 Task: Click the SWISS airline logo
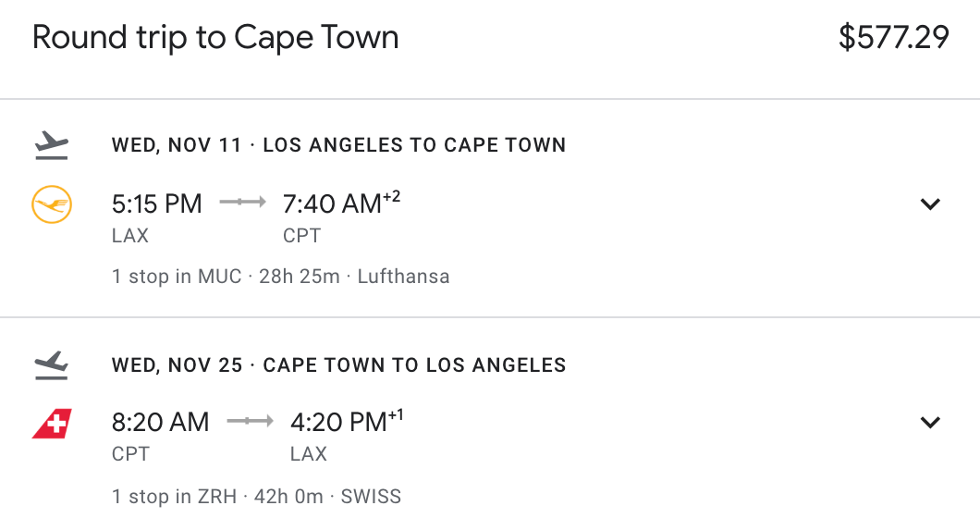(x=52, y=423)
